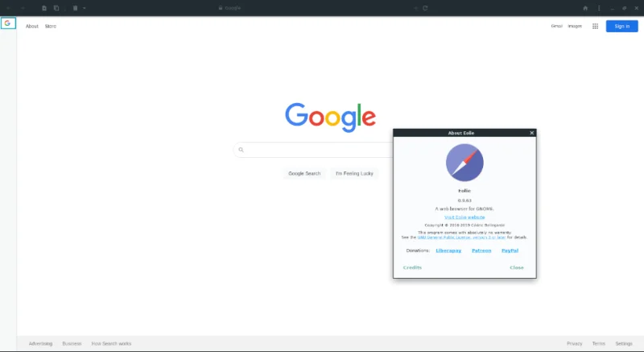Open the Google Store link
644x352 pixels.
51,27
